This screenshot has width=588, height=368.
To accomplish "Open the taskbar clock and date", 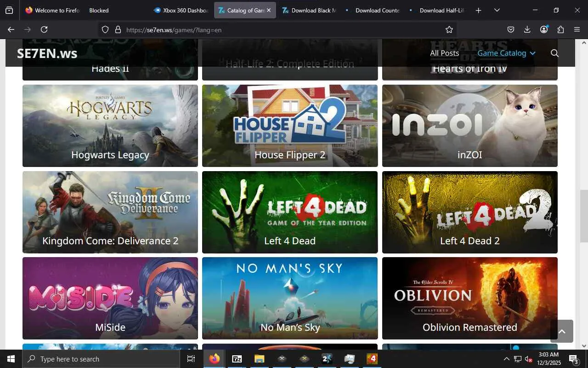I will [548, 359].
